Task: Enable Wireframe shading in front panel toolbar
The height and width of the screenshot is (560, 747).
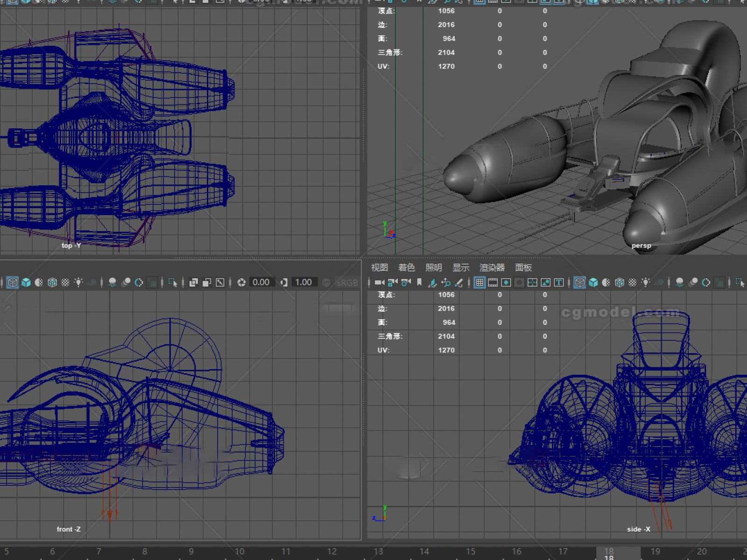Action: point(13,282)
